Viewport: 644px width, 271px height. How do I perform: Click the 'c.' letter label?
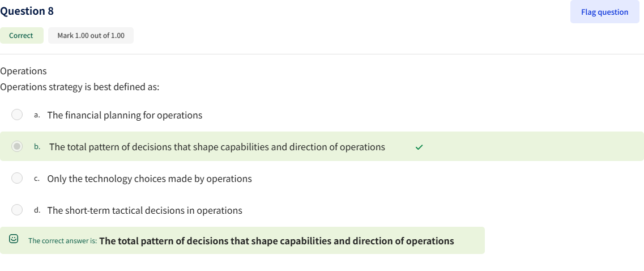point(37,179)
